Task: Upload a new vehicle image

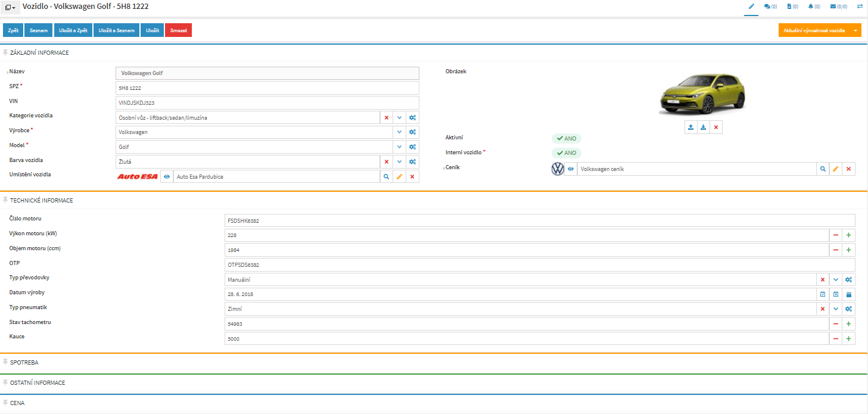Action: pyautogui.click(x=690, y=127)
